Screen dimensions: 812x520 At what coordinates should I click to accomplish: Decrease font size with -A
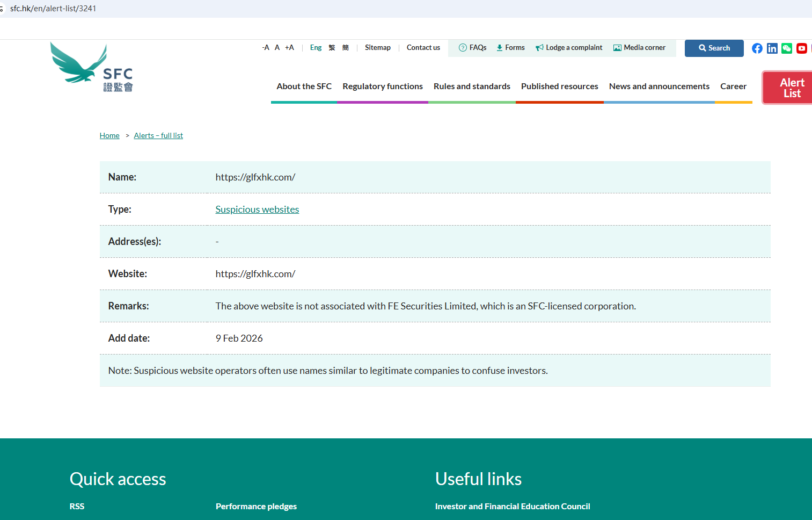[x=266, y=48]
